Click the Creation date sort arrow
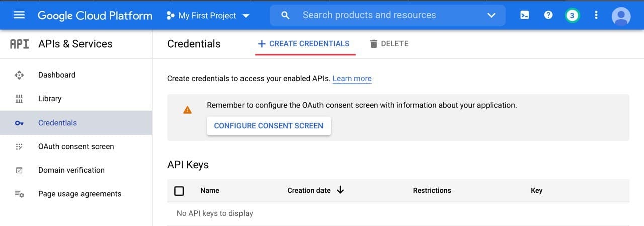The width and height of the screenshot is (644, 226). (x=340, y=190)
